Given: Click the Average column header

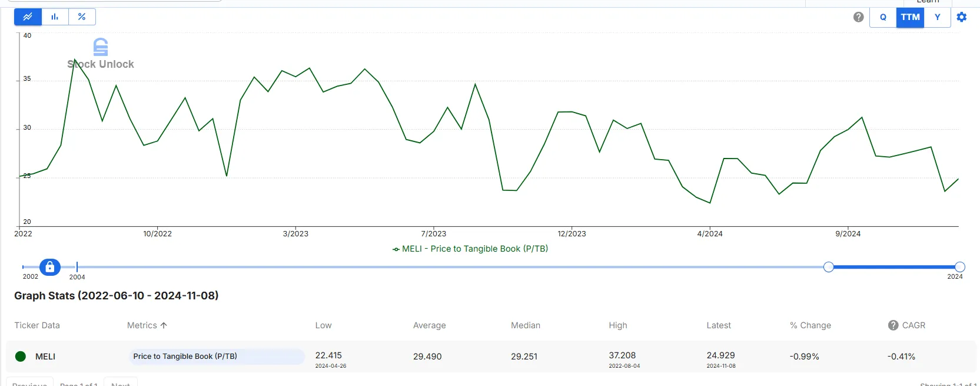Looking at the screenshot, I should [429, 325].
